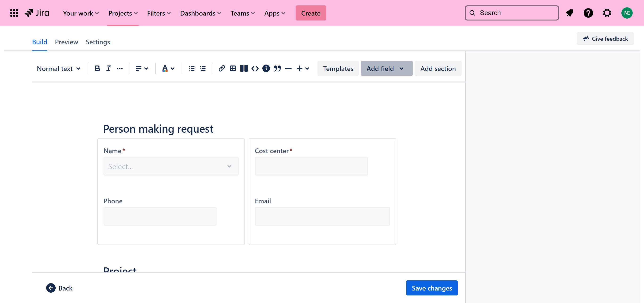Create a bullet list
This screenshot has height=303, width=644.
click(191, 68)
